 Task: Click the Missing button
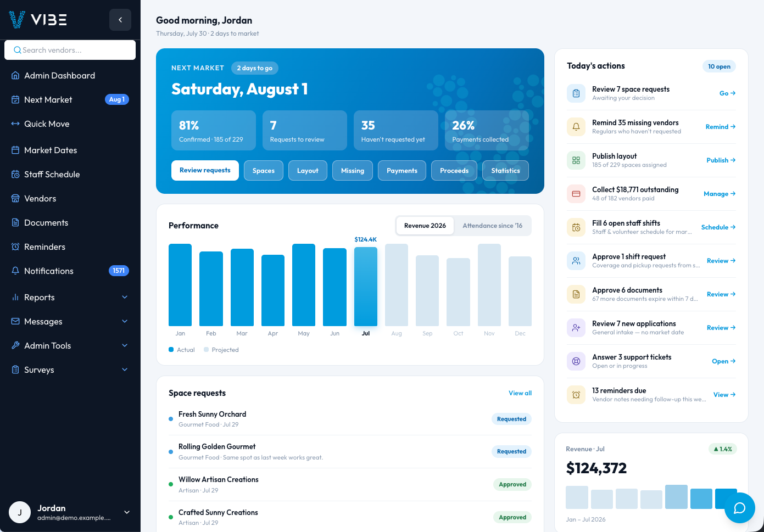point(353,171)
